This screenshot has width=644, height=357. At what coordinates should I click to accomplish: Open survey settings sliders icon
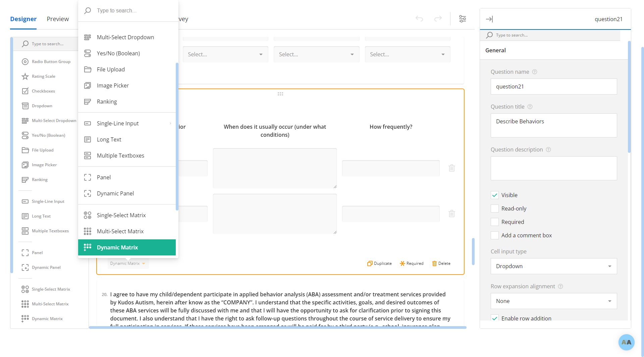coord(463,19)
